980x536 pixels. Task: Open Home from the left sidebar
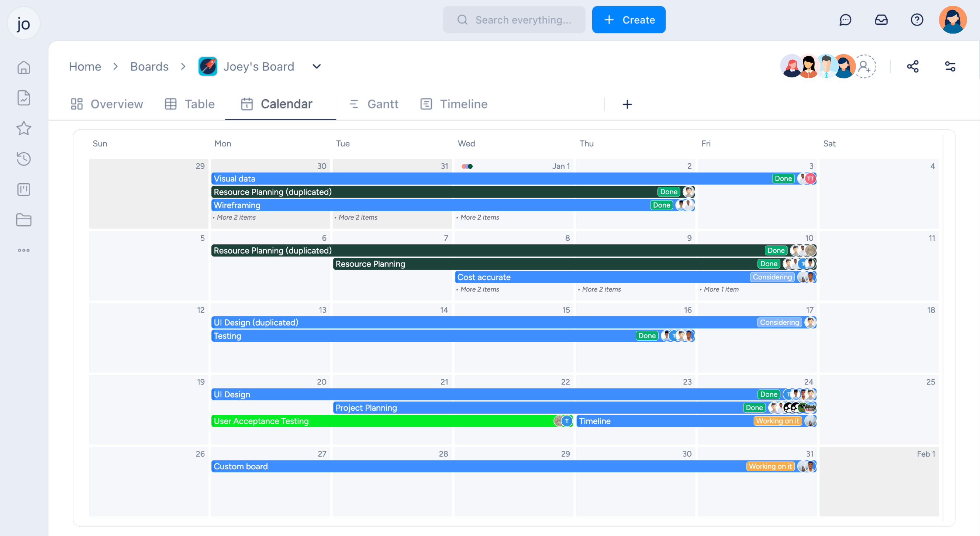click(24, 67)
